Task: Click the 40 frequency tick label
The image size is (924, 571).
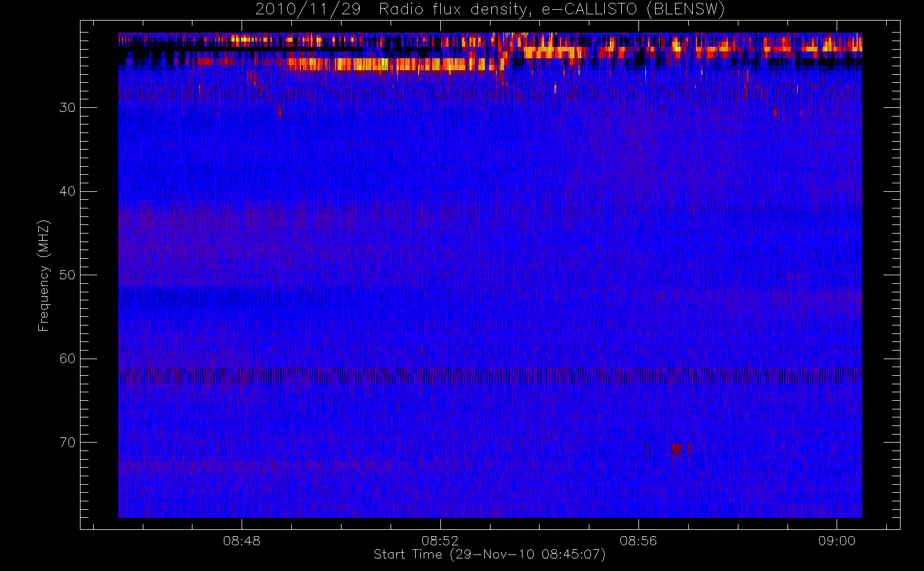Action: click(x=67, y=191)
